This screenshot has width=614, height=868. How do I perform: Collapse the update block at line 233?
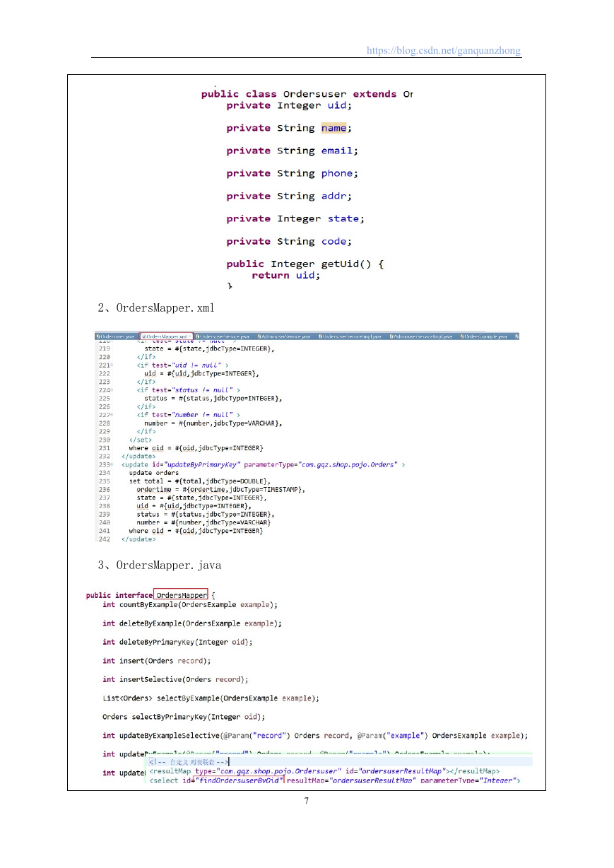[x=112, y=464]
